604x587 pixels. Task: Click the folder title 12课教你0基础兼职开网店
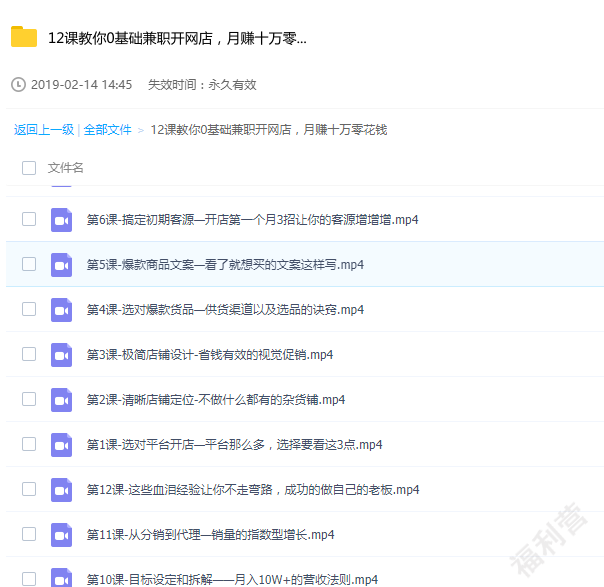click(x=177, y=38)
